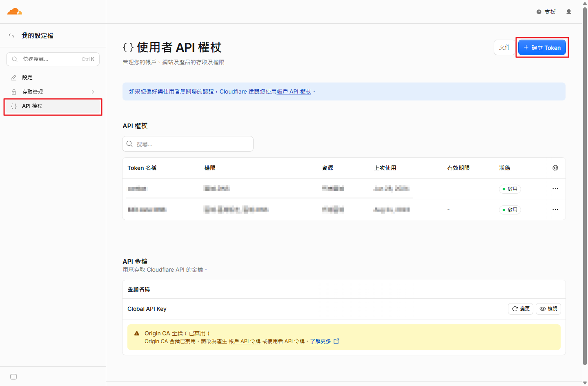Image resolution: width=588 pixels, height=386 pixels.
Task: Open more options for first token row
Action: click(555, 189)
